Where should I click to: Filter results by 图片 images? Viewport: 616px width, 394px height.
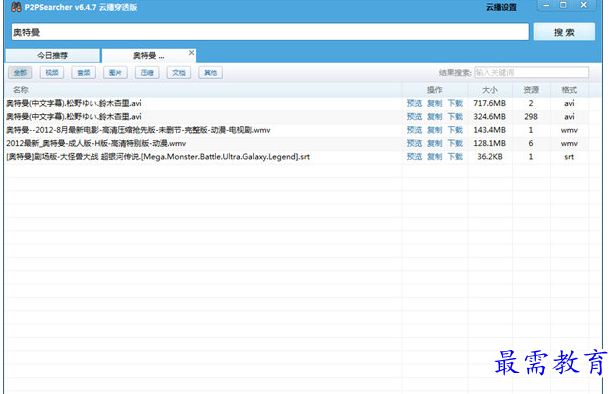pyautogui.click(x=115, y=73)
